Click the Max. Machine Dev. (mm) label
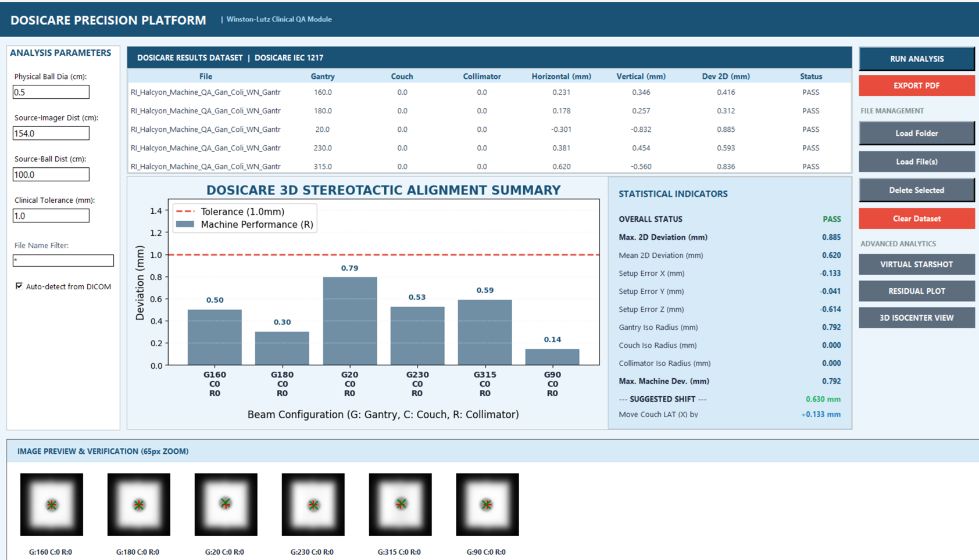Viewport: 979px width, 560px height. point(664,381)
